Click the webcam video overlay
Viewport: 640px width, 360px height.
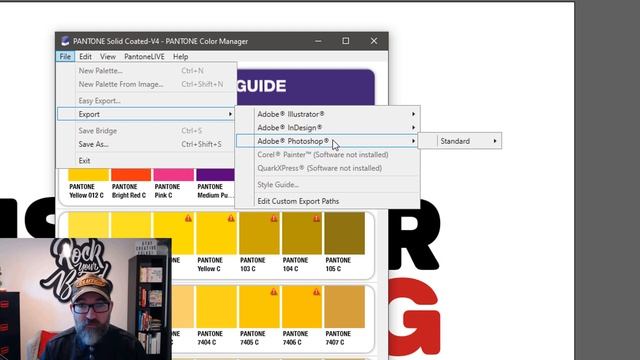[86, 299]
